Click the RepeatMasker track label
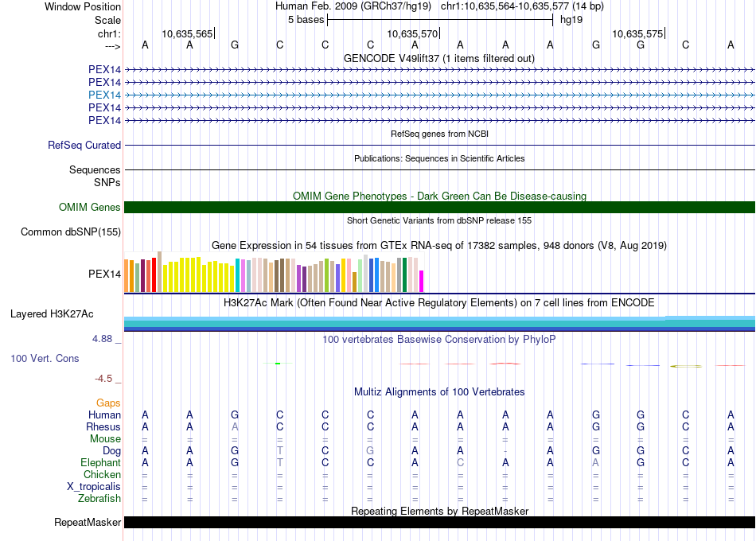The height and width of the screenshot is (541, 756). 88,523
